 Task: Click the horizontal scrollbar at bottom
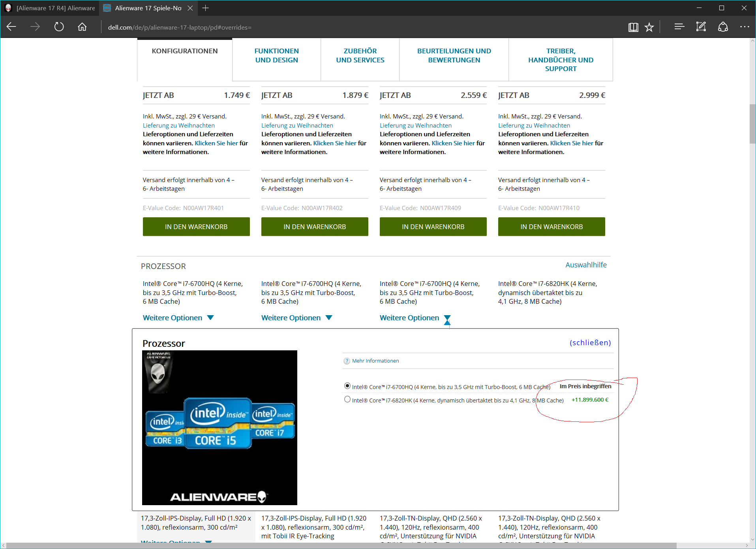tap(342, 545)
